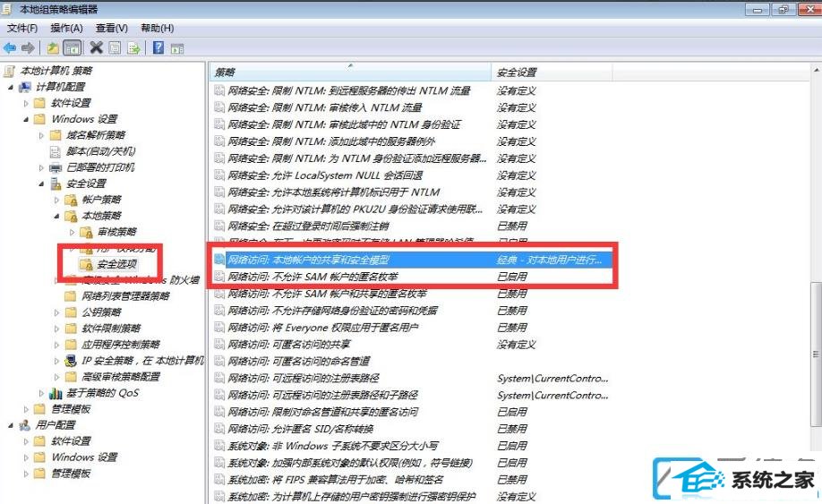Click the Back arrow toolbar icon
Viewport: 822px width, 504px height.
coord(10,48)
